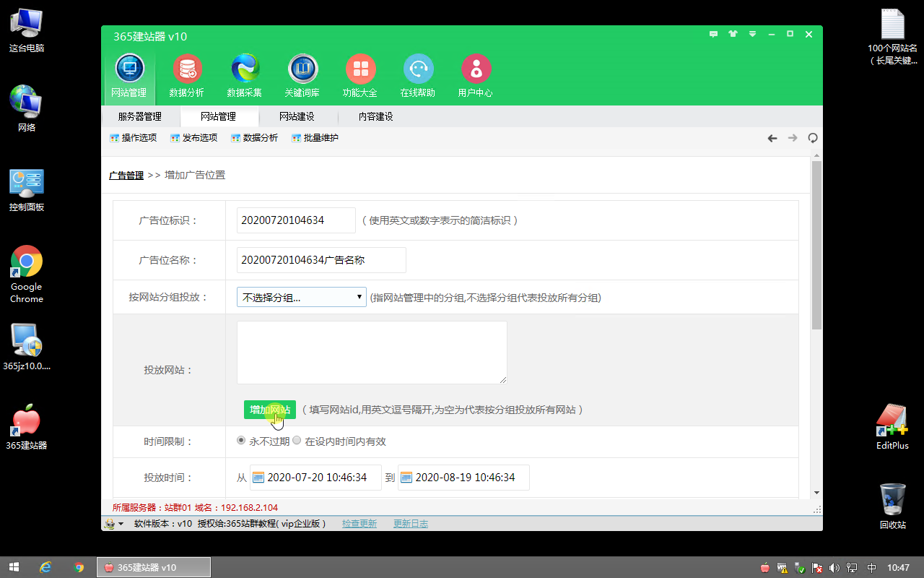Open 回收站 recycle bin icon
Viewport: 924px width, 578px height.
point(893,506)
